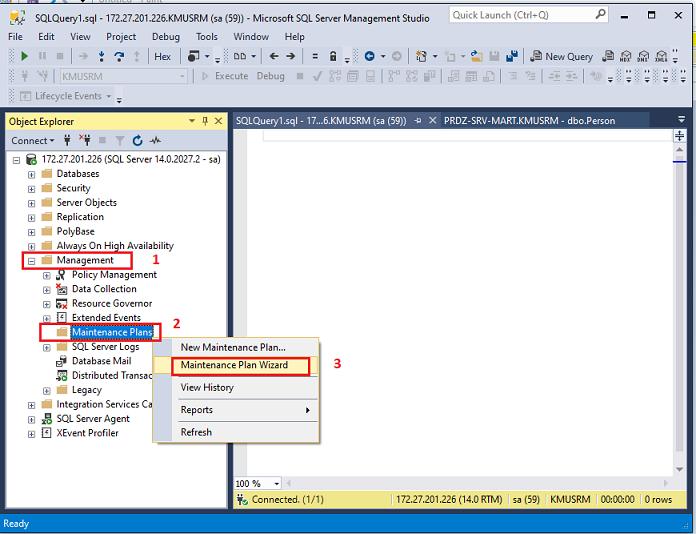
Task: Click the New Query toolbar button
Action: click(561, 57)
